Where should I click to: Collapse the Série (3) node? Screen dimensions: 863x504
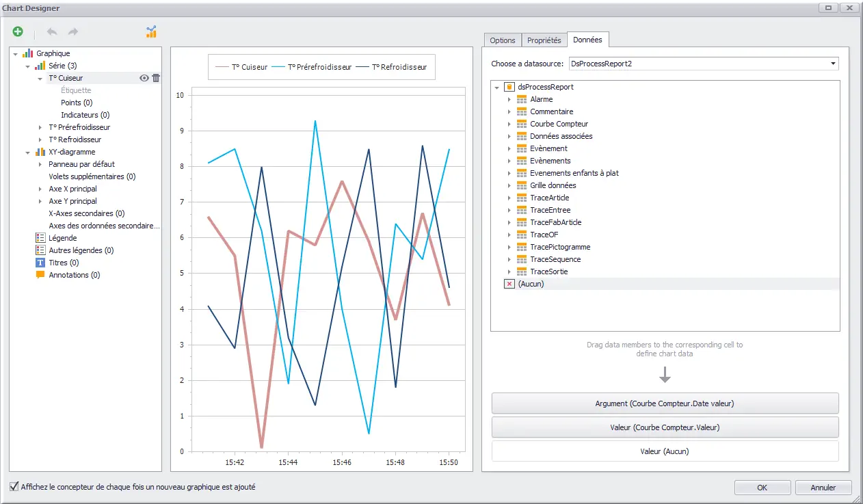coord(28,66)
